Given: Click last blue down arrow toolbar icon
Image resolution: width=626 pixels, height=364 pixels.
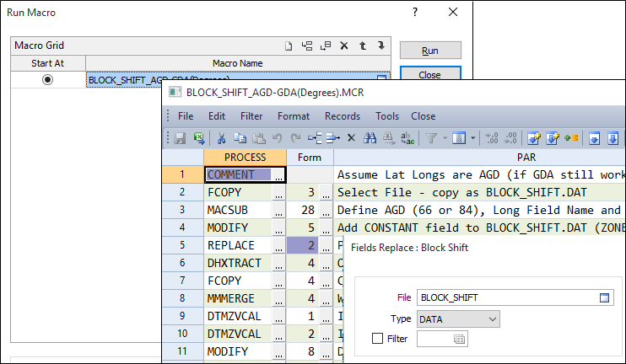Looking at the screenshot, I should click(613, 138).
